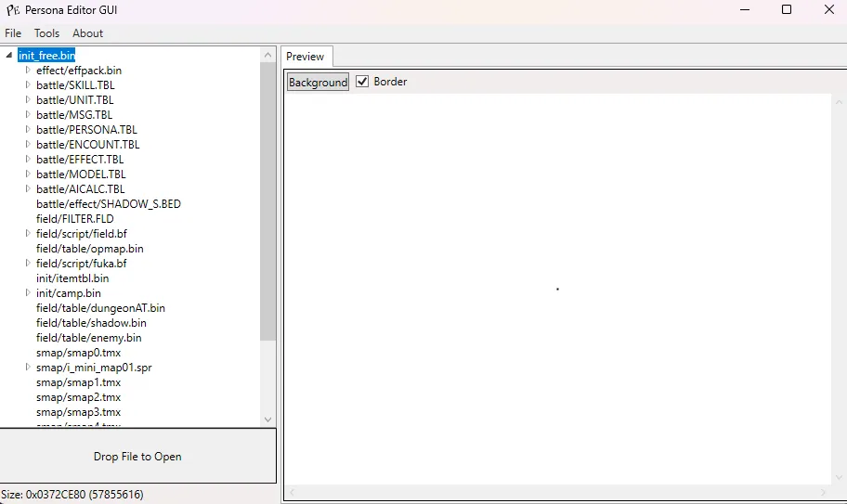Select battle/AICALC.TBL file entry
This screenshot has width=847, height=504.
[80, 188]
